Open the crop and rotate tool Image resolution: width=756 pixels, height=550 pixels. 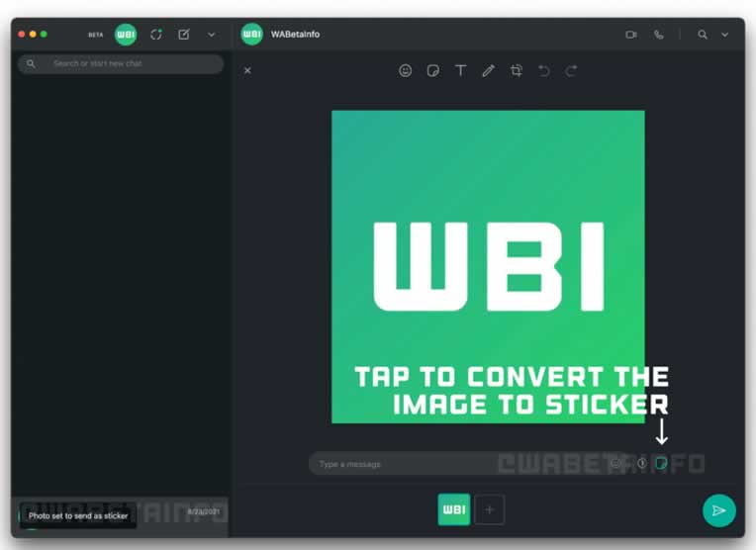[516, 71]
